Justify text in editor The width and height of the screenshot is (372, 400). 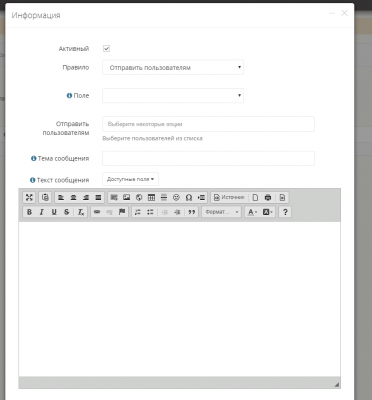98,197
